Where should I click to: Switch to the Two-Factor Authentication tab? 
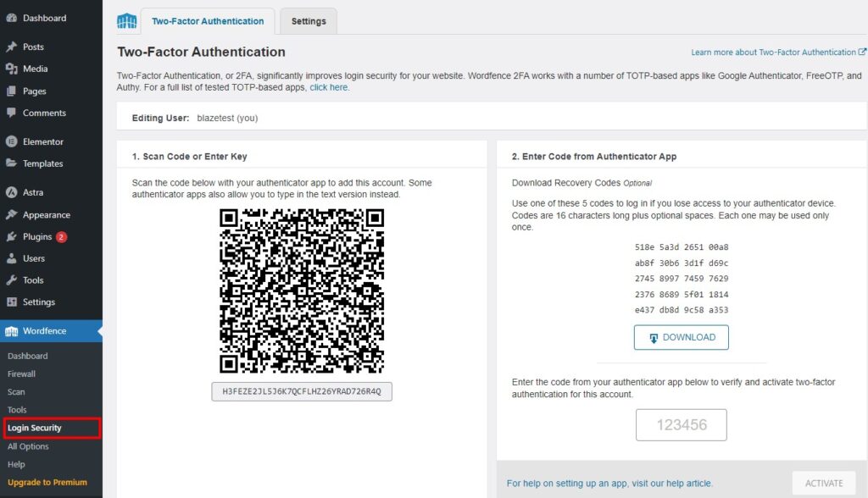(208, 21)
